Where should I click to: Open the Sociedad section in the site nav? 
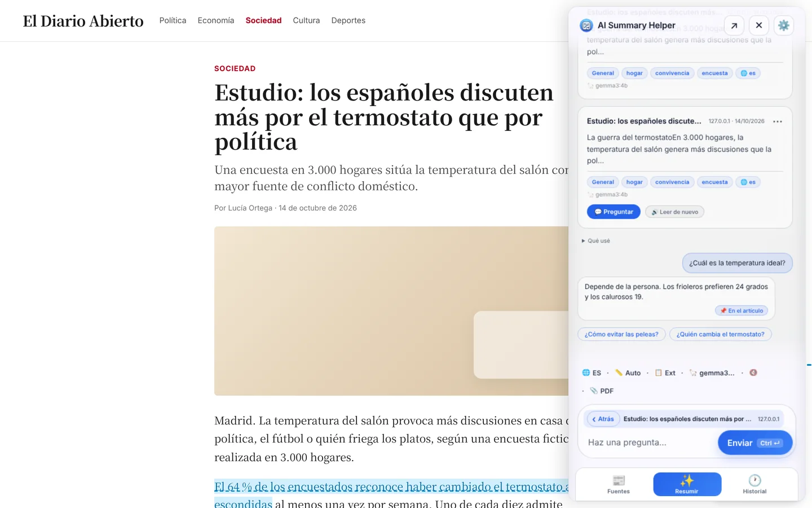click(x=263, y=20)
